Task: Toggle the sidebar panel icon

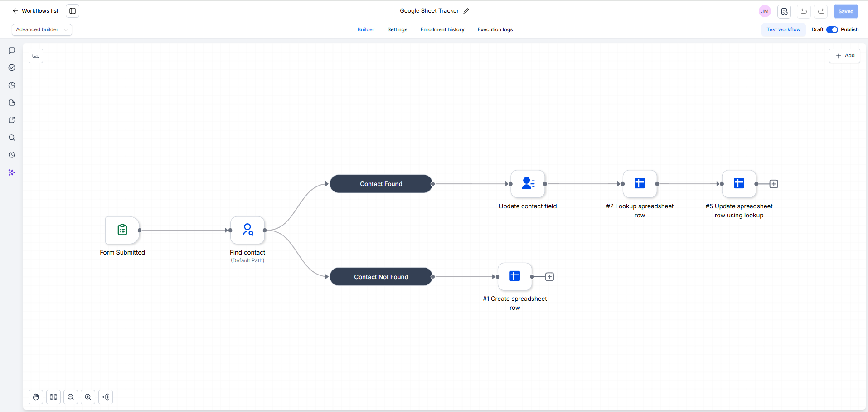Action: 73,11
